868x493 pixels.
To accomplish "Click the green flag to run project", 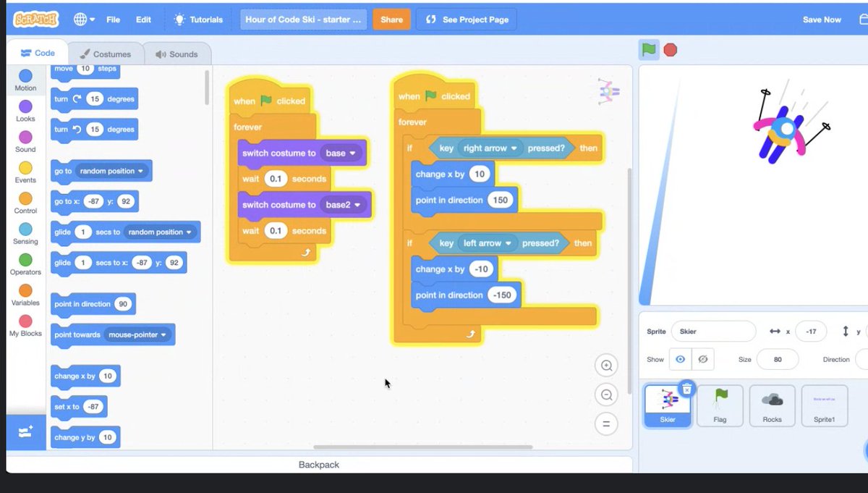I will tap(648, 49).
